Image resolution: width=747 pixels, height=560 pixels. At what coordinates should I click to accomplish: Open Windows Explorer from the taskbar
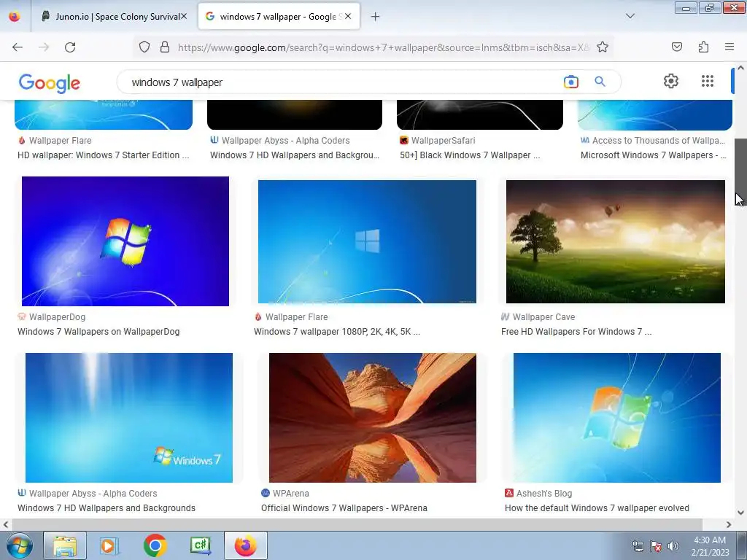pos(65,545)
